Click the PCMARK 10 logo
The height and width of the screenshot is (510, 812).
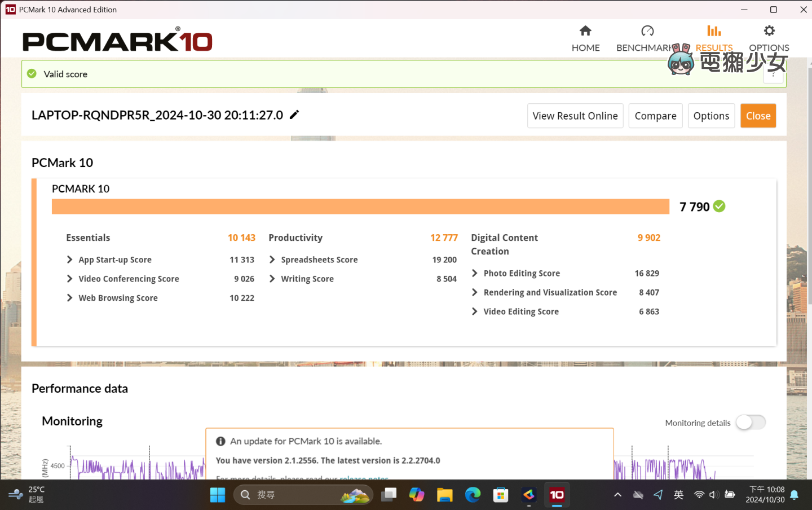point(117,39)
